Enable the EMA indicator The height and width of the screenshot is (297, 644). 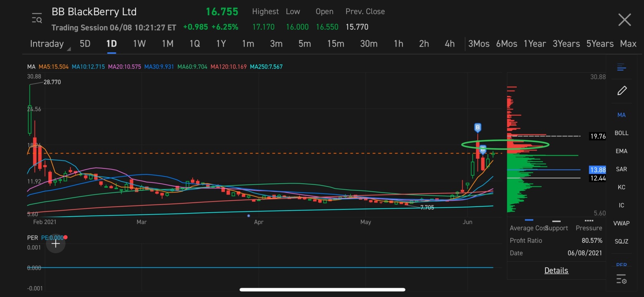[x=621, y=151]
